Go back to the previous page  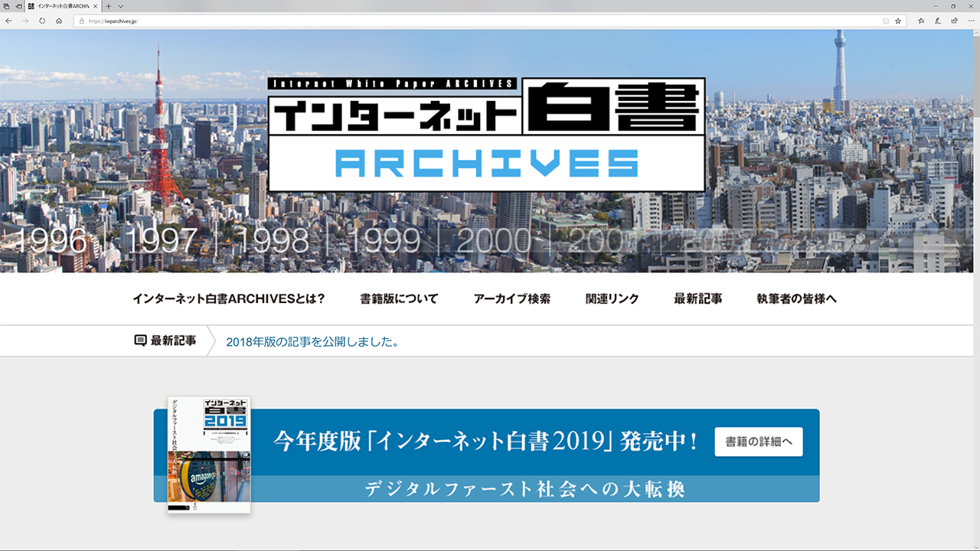pos(8,21)
